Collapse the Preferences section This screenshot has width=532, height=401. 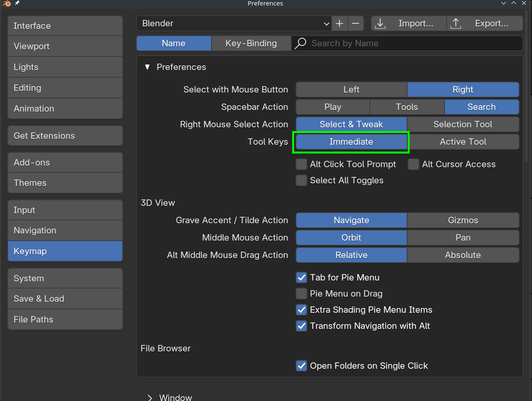point(147,67)
